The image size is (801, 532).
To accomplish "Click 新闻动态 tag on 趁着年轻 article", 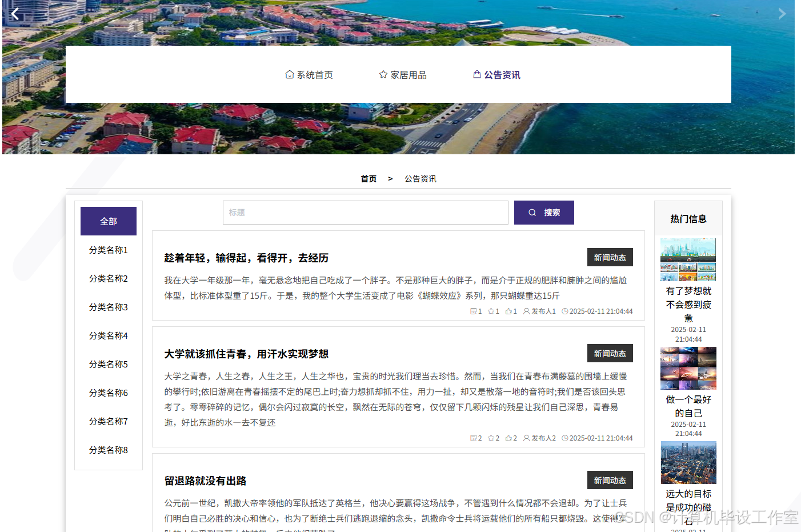I will [x=610, y=258].
